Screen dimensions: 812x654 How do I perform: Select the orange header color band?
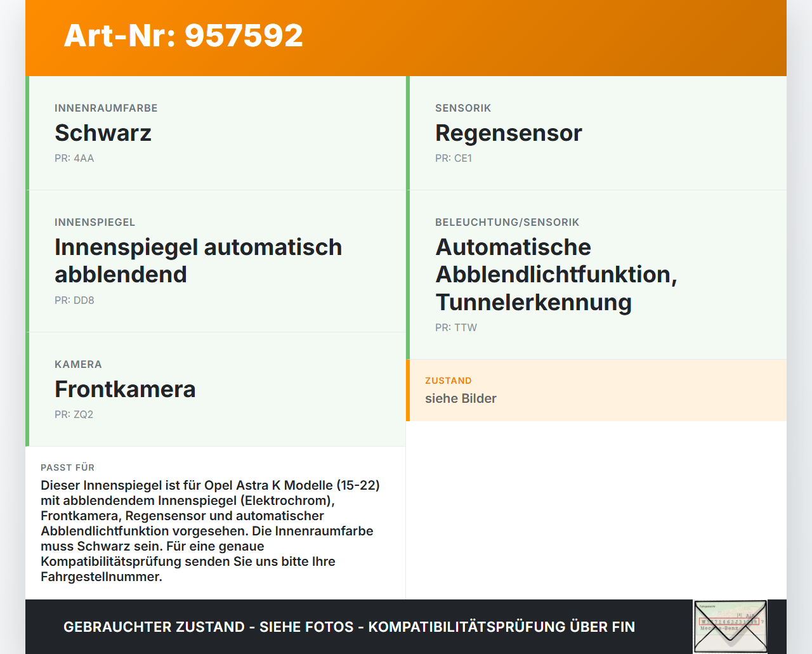pos(406,37)
